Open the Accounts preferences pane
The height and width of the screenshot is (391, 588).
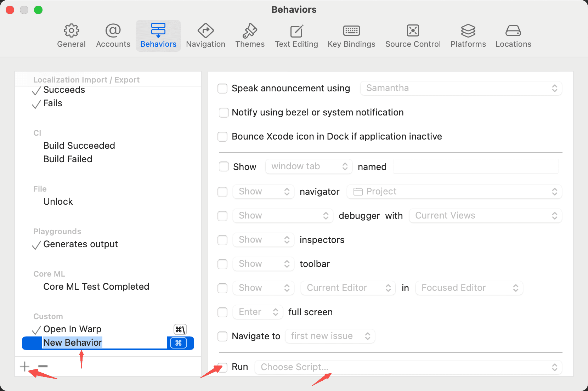pos(113,36)
